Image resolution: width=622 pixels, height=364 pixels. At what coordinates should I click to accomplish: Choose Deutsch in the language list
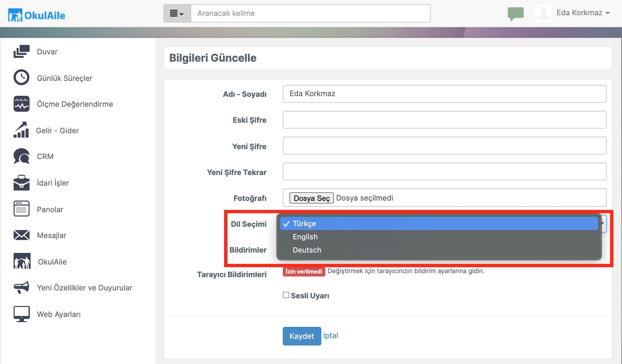439,250
